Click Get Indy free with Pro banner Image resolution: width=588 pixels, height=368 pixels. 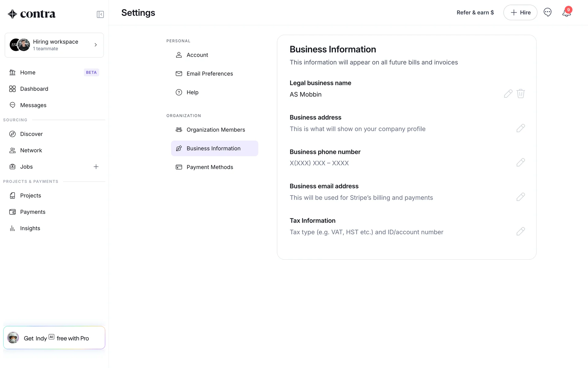click(x=54, y=338)
